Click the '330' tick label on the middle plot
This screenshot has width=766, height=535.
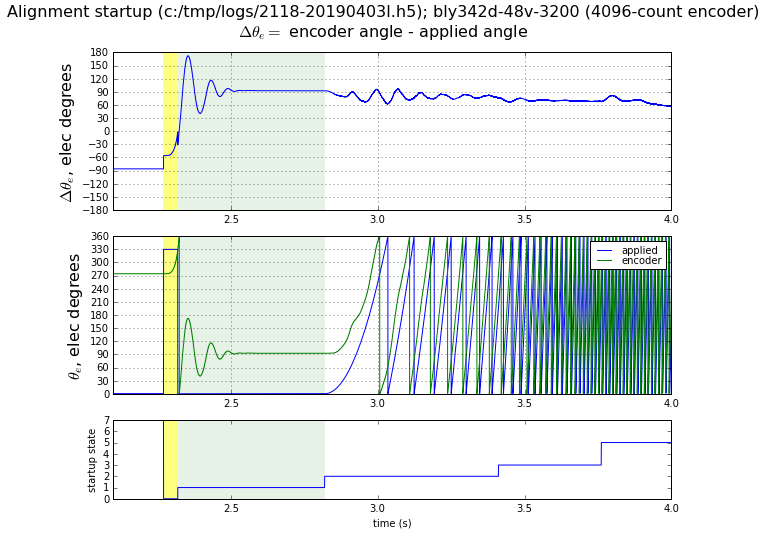coord(99,250)
